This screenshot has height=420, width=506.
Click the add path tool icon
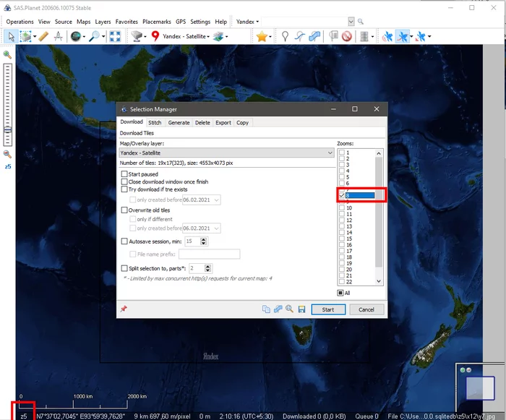[300, 36]
